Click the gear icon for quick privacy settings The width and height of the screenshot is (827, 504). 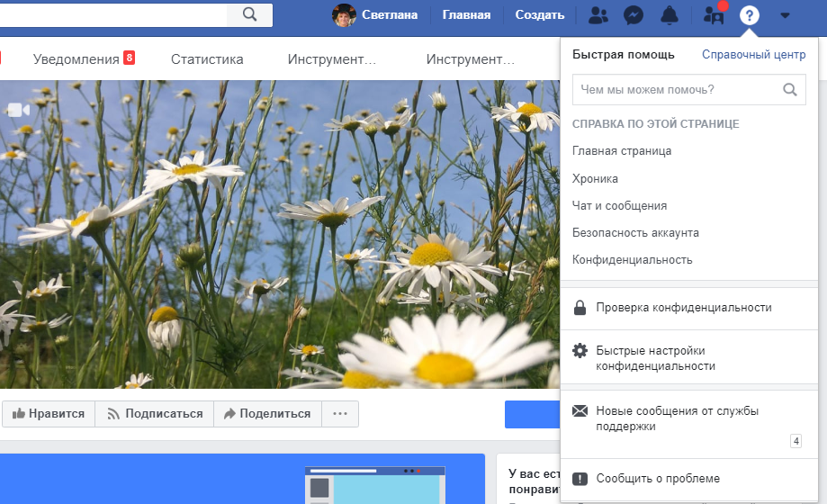pos(580,350)
